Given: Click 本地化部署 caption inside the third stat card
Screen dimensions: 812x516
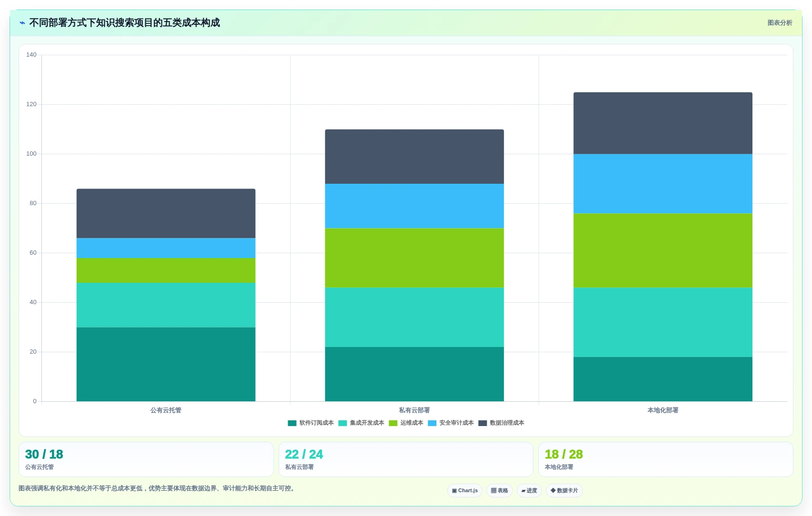Looking at the screenshot, I should click(x=559, y=467).
